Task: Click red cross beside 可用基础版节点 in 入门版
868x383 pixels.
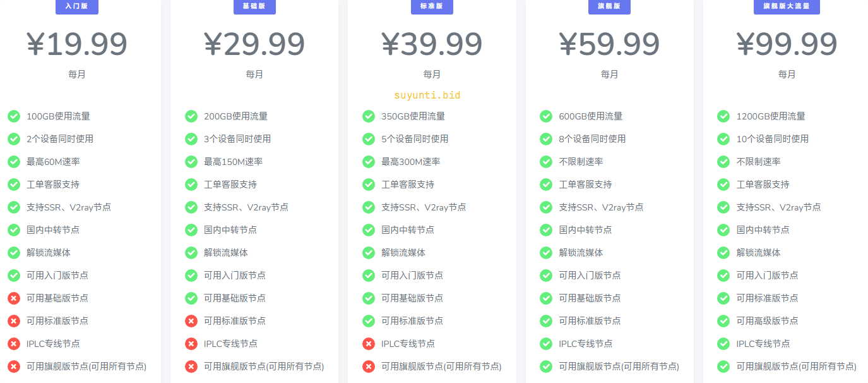Action: [14, 298]
